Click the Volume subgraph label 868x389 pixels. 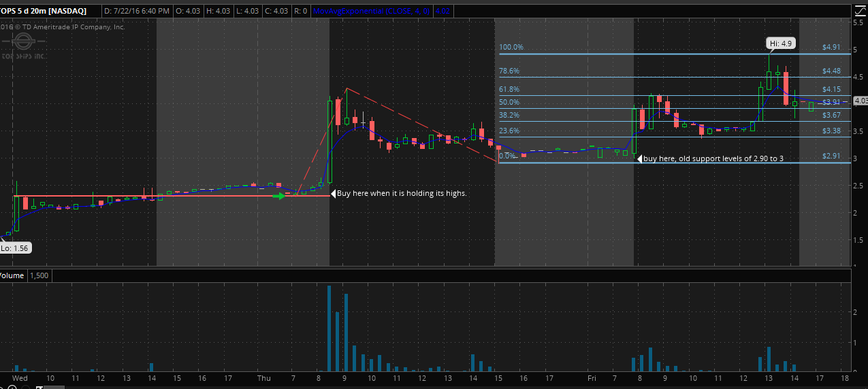pyautogui.click(x=12, y=275)
